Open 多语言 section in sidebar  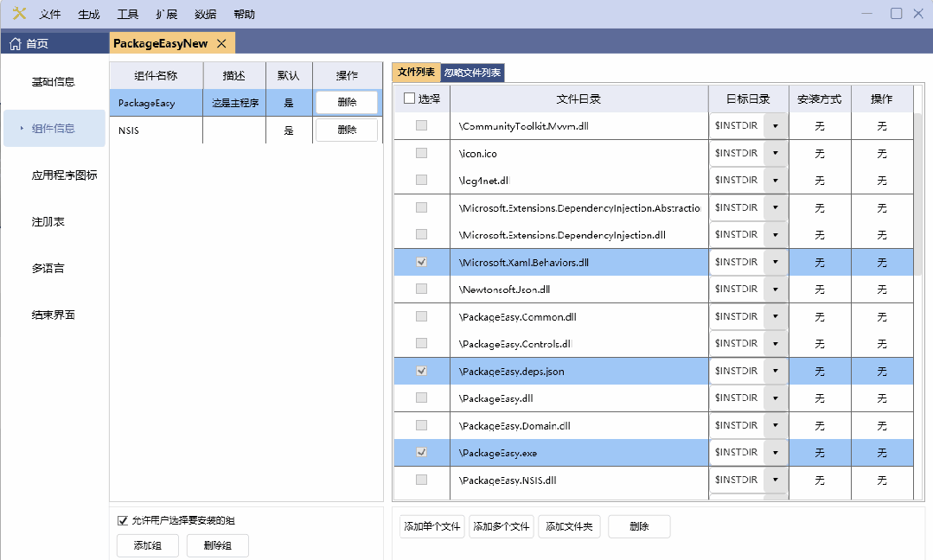[48, 268]
